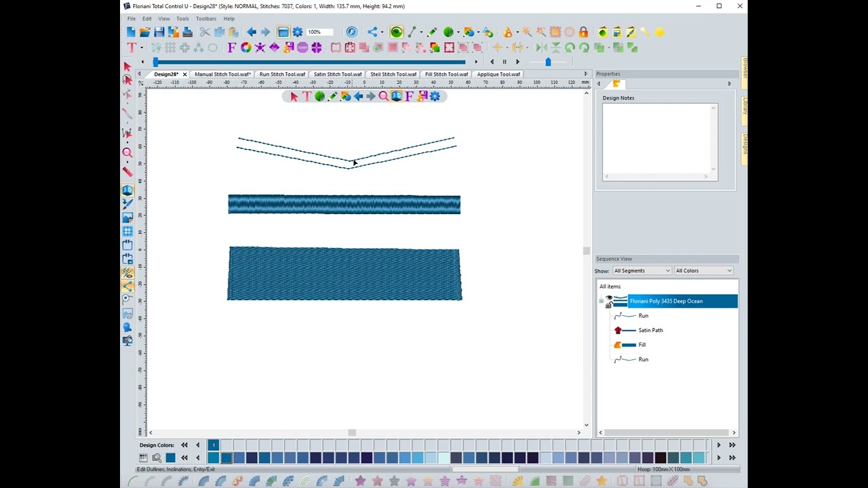Open the All Colors dropdown
This screenshot has height=488, width=868.
[703, 271]
